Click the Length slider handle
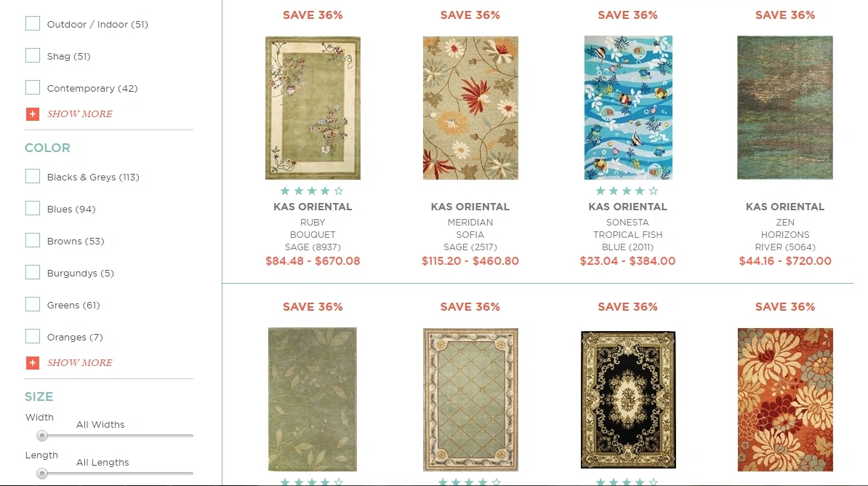This screenshot has width=868, height=486. pos(42,474)
